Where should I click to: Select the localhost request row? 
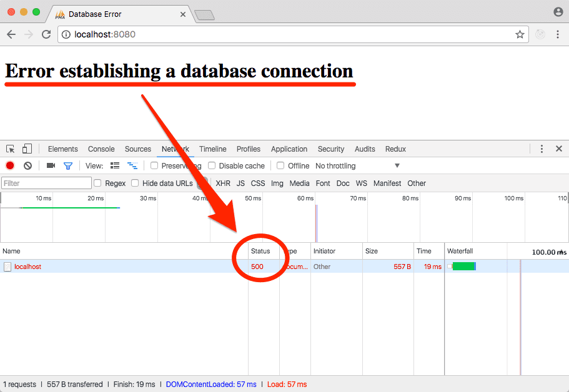coord(285,267)
